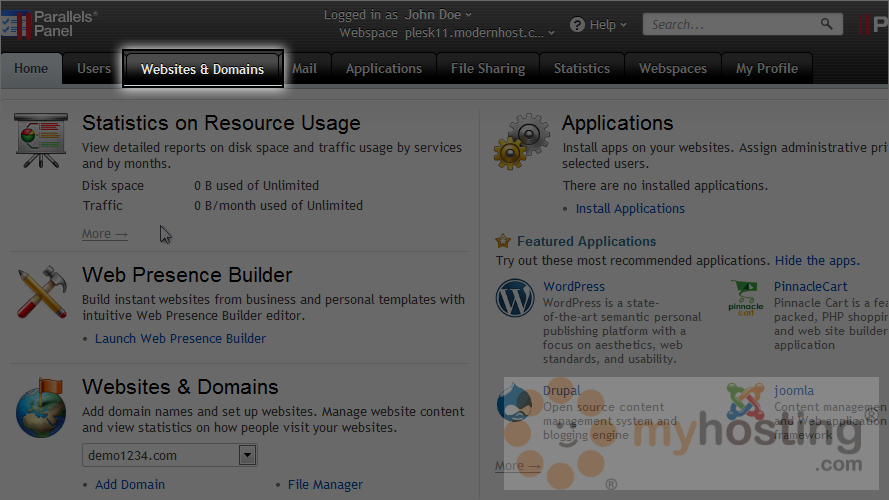Switch to the Home tab
Image resolution: width=889 pixels, height=500 pixels.
31,69
